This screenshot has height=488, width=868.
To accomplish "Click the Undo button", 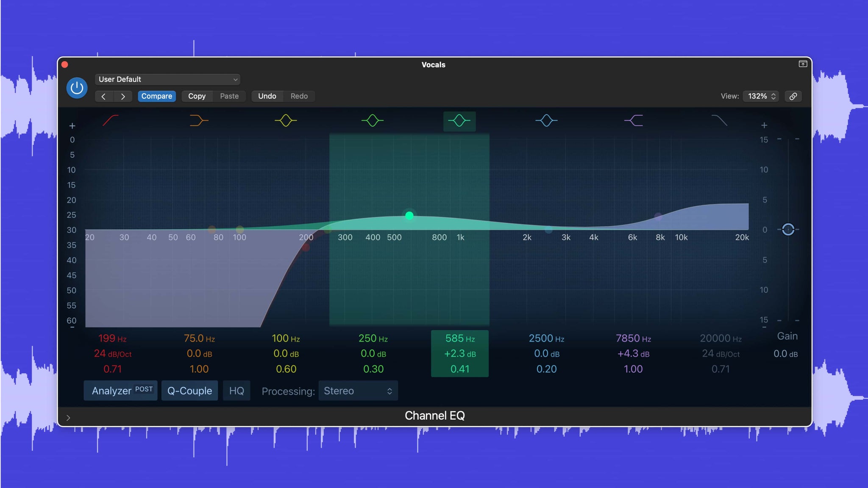I will tap(267, 96).
